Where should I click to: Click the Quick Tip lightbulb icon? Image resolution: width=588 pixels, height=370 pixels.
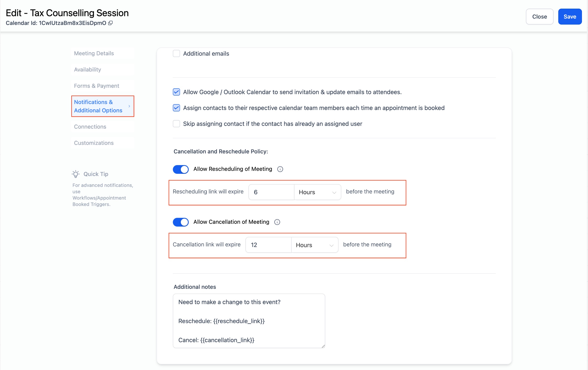pyautogui.click(x=76, y=174)
